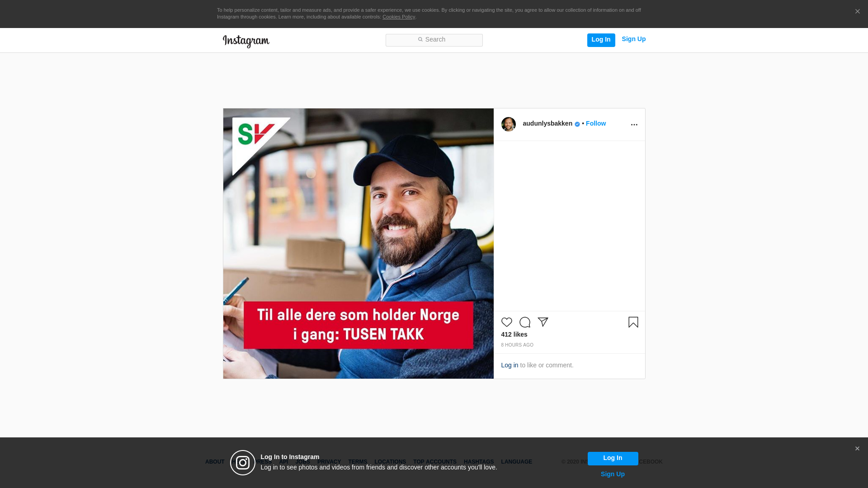
Task: Click the Instagram camera icon in banner
Action: (x=243, y=463)
